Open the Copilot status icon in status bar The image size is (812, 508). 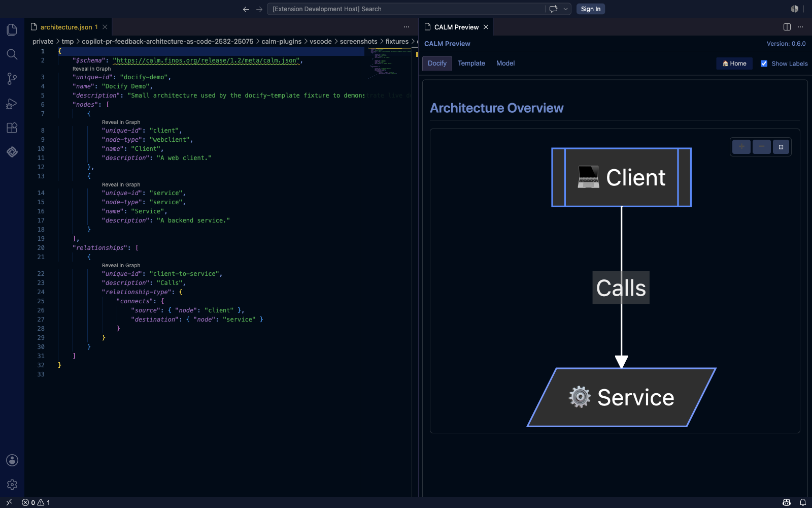click(x=787, y=502)
